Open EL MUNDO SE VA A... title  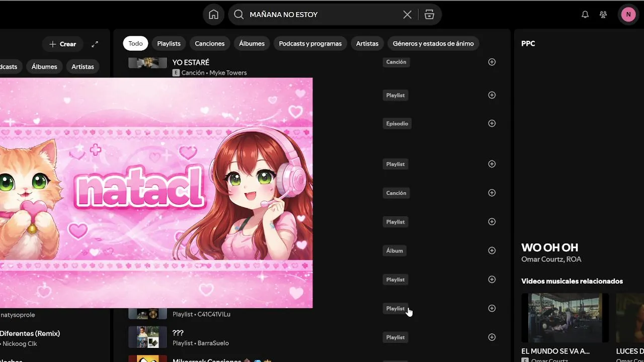(x=555, y=351)
